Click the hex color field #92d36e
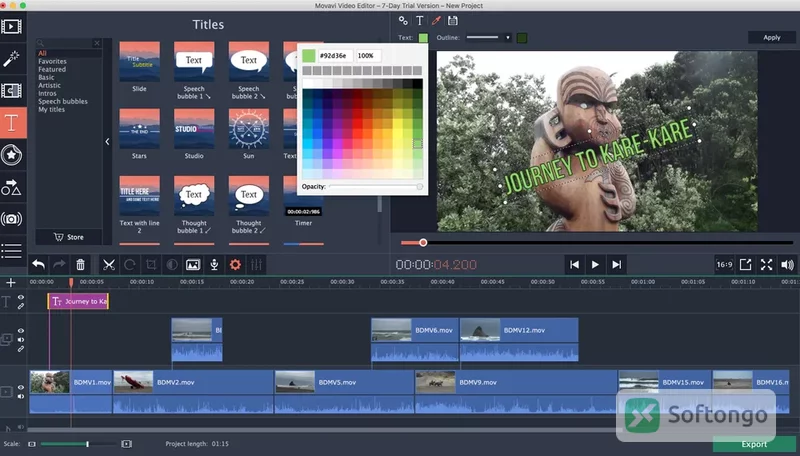Image resolution: width=800 pixels, height=456 pixels. (335, 56)
